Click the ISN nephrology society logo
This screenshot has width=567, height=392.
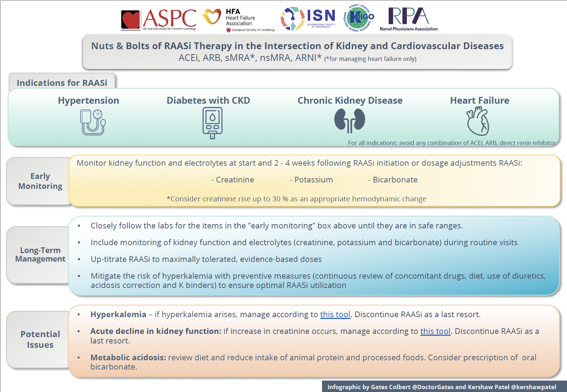click(308, 18)
